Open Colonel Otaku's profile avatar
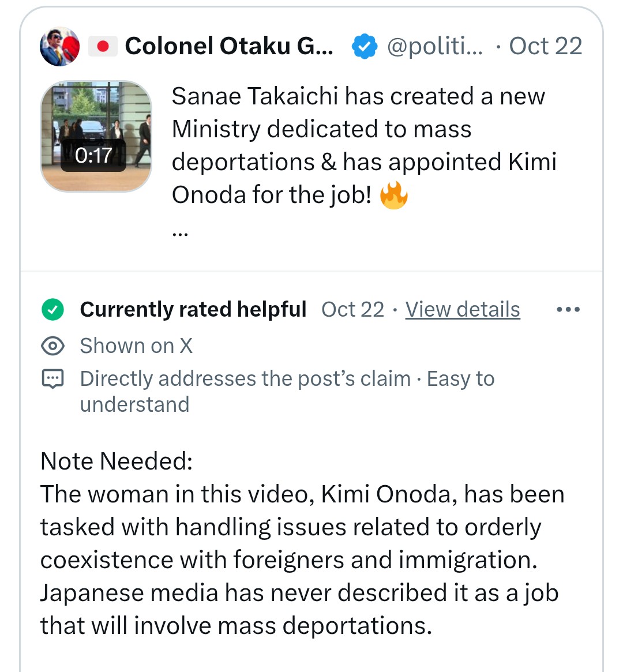Screen dimensions: 623x672 (x=59, y=46)
